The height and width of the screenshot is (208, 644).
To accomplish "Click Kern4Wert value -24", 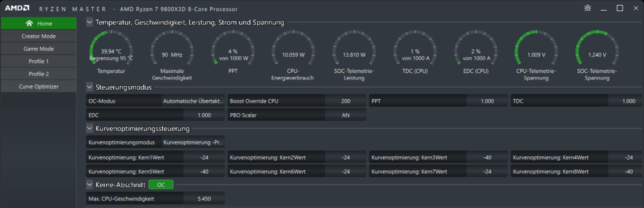I will point(625,157).
